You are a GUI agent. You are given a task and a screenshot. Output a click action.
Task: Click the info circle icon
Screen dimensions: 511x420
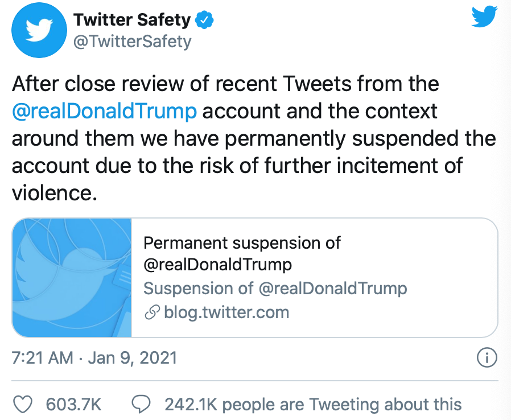click(487, 357)
